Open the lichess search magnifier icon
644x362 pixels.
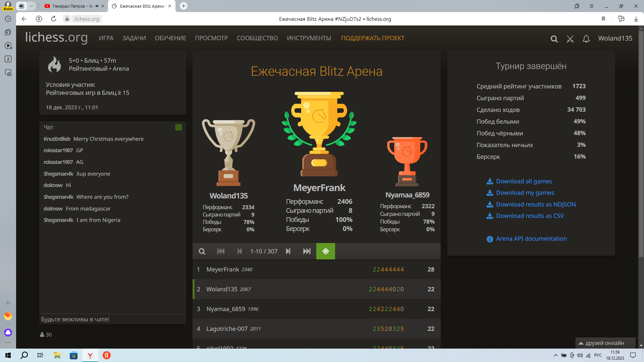[x=554, y=39]
